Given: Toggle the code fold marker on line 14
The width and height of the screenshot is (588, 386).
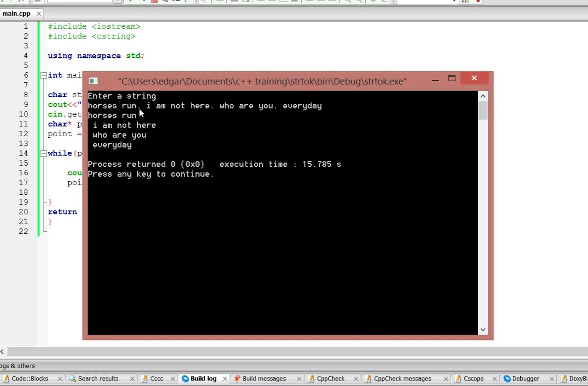Looking at the screenshot, I should [x=43, y=153].
